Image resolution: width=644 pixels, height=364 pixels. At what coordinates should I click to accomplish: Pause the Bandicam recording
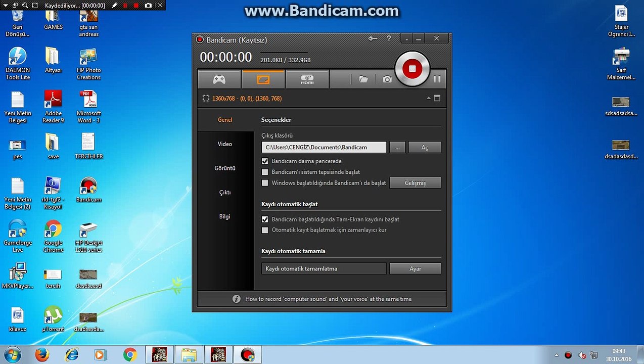tap(437, 79)
